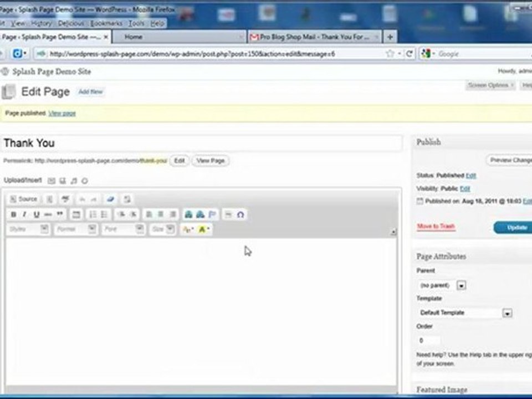Click Update to save page

tap(514, 227)
